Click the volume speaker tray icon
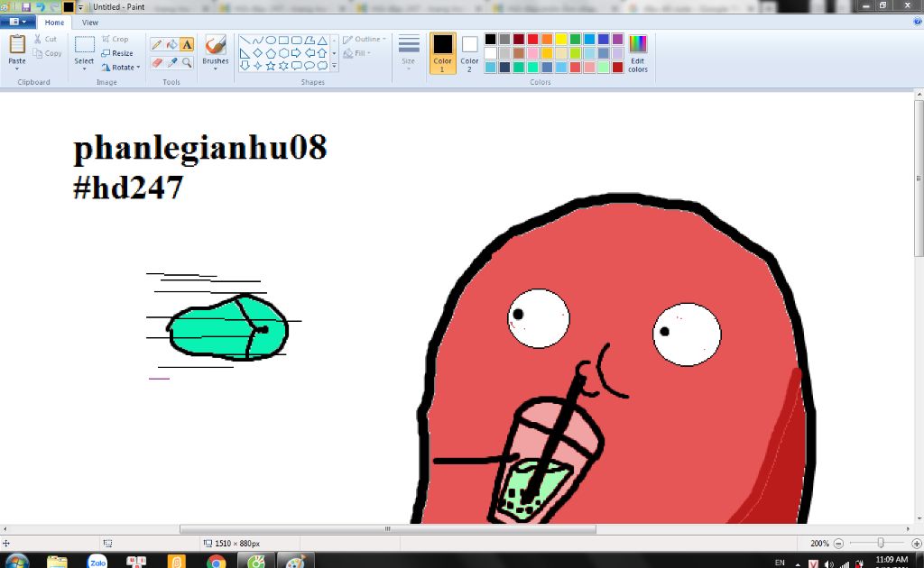Screen dimensions: 924x568 click(829, 563)
